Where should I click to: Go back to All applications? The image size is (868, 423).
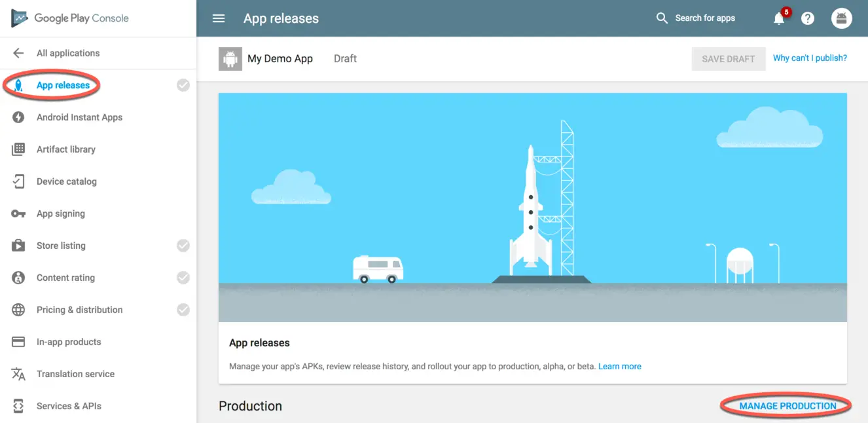coord(67,53)
